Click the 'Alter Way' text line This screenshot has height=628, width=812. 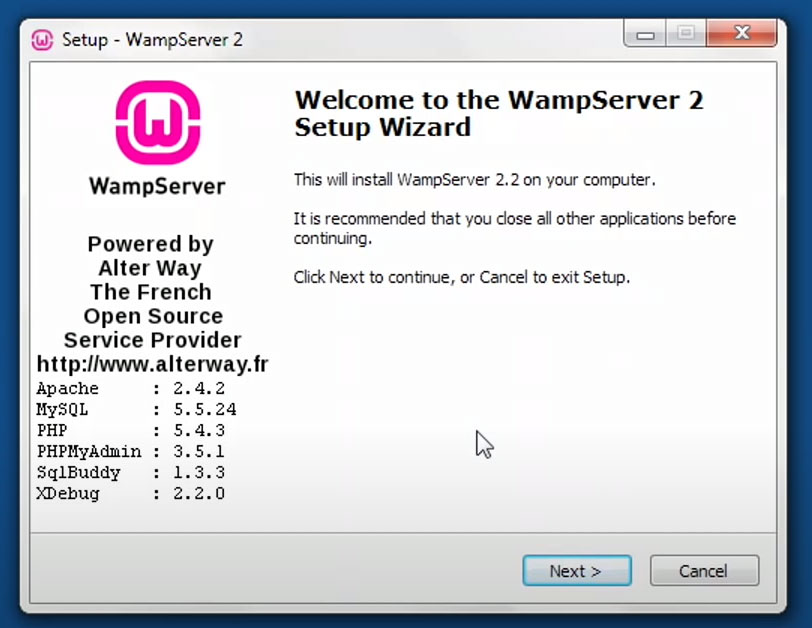tap(150, 268)
